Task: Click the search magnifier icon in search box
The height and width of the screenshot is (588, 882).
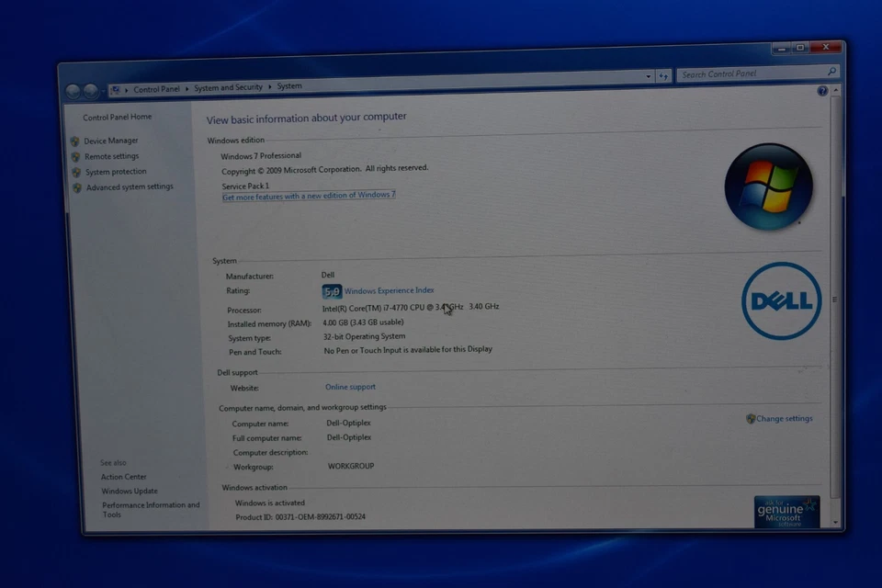Action: 831,73
